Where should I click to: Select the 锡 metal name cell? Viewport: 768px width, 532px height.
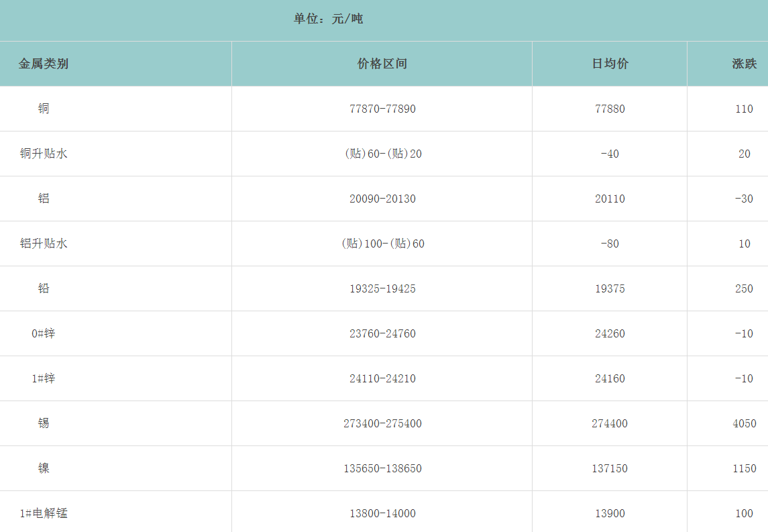[x=44, y=423]
